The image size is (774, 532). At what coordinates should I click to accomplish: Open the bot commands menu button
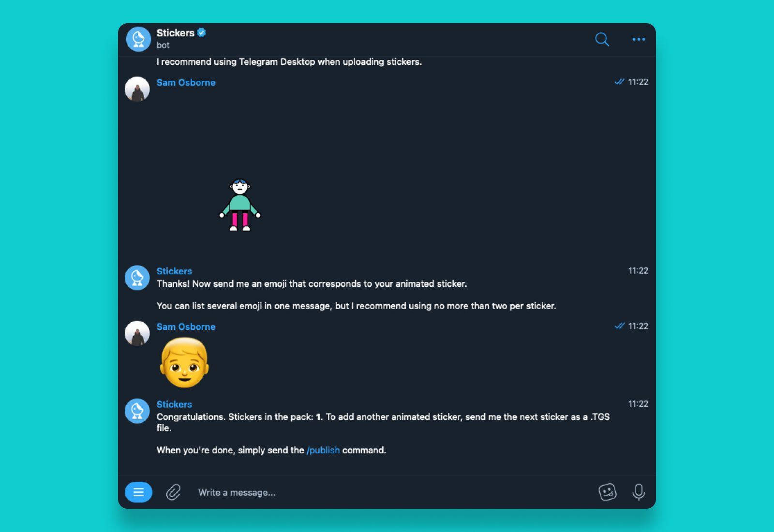[138, 492]
